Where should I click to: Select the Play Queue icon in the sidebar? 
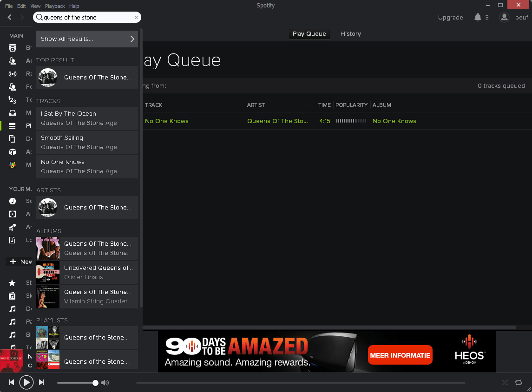(x=12, y=126)
